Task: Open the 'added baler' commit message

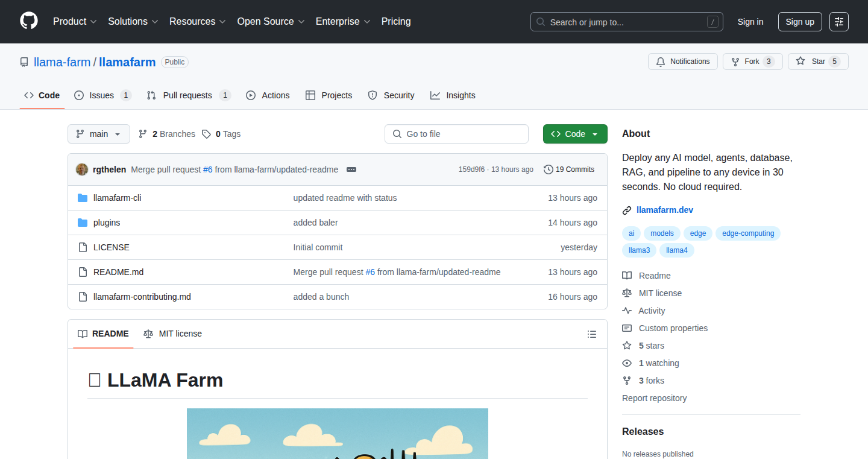Action: click(x=315, y=223)
